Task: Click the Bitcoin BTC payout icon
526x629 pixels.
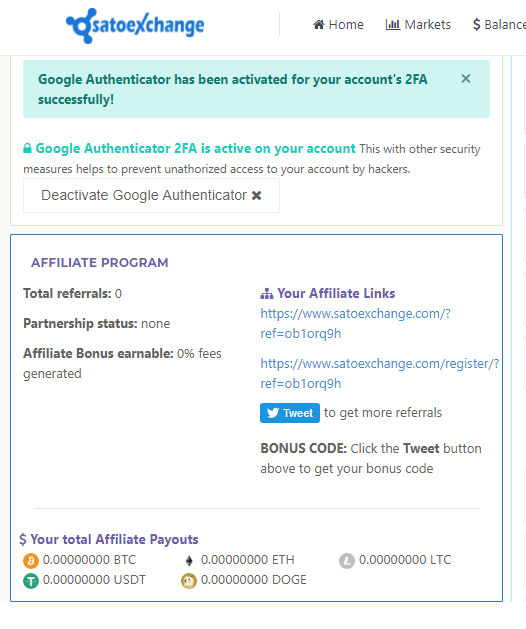Action: point(31,560)
